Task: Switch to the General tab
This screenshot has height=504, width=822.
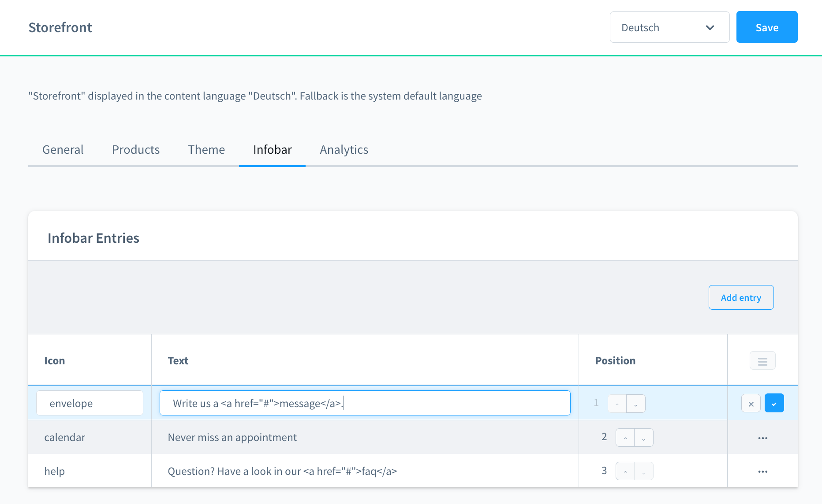Action: pos(63,150)
